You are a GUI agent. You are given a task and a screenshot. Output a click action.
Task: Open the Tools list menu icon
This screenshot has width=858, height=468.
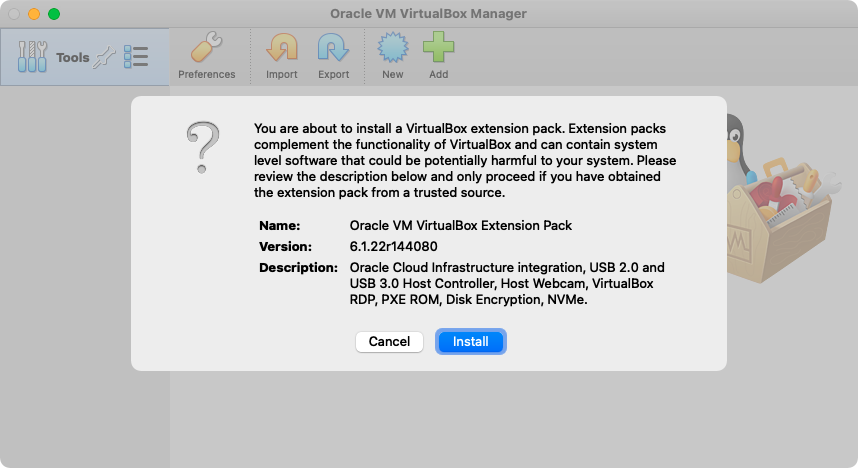click(x=136, y=57)
